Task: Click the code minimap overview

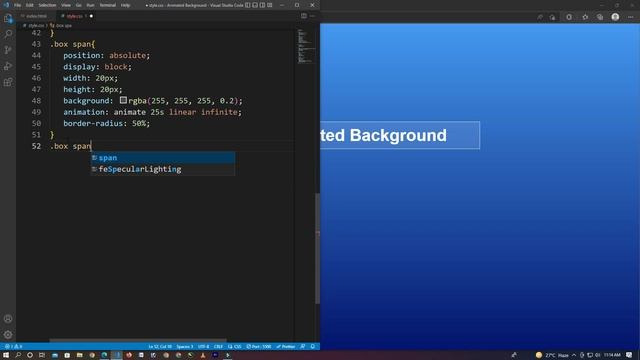Action: pos(306,46)
